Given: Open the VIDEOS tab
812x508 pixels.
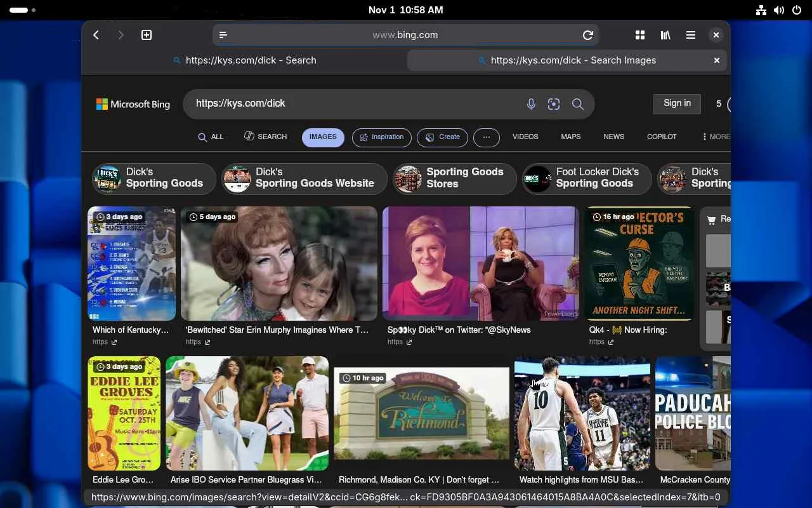Looking at the screenshot, I should tap(525, 137).
